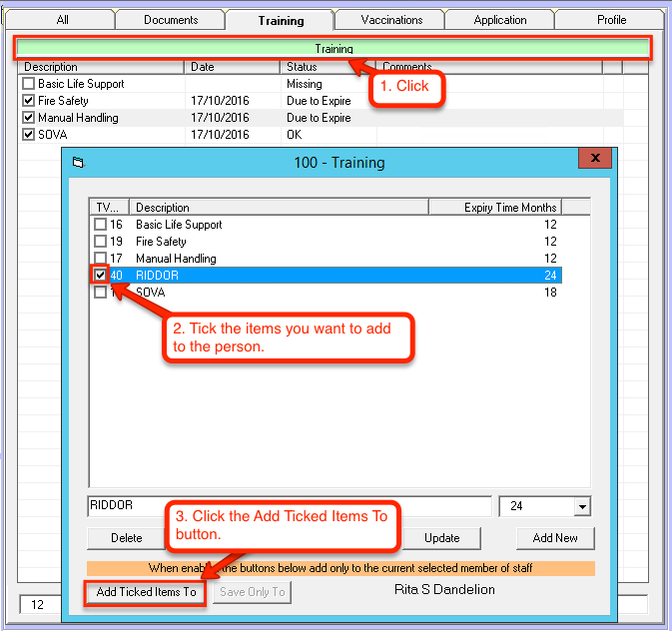Screen dimensions: 672x631
Task: Toggle the SOVA checkbox in background list
Action: 28,135
